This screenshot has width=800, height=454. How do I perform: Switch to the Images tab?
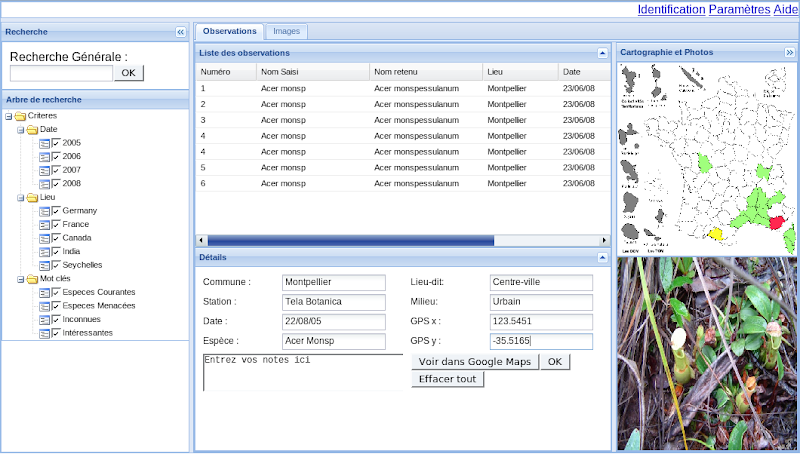[x=286, y=31]
